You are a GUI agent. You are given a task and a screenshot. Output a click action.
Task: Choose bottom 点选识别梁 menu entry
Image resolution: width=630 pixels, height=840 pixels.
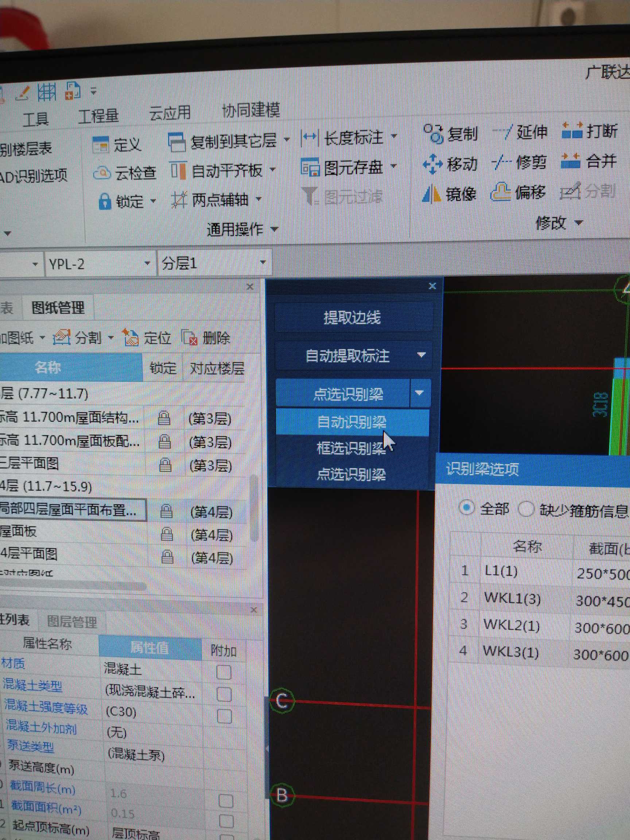pos(351,474)
